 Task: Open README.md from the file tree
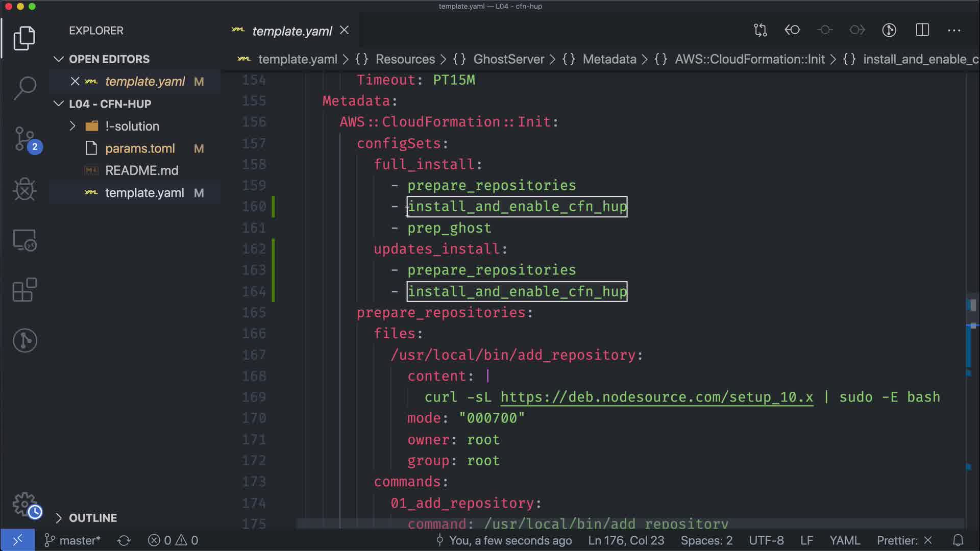tap(141, 170)
